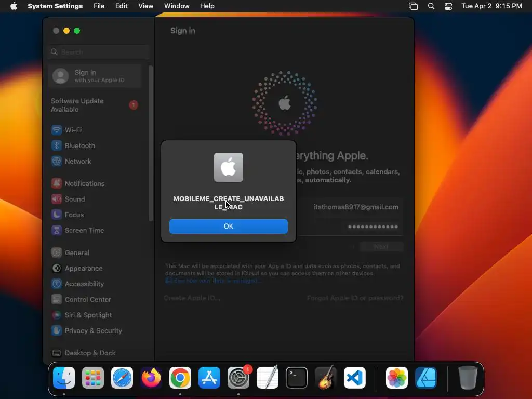Open Launchpad from the Dock
The width and height of the screenshot is (532, 399).
point(93,378)
